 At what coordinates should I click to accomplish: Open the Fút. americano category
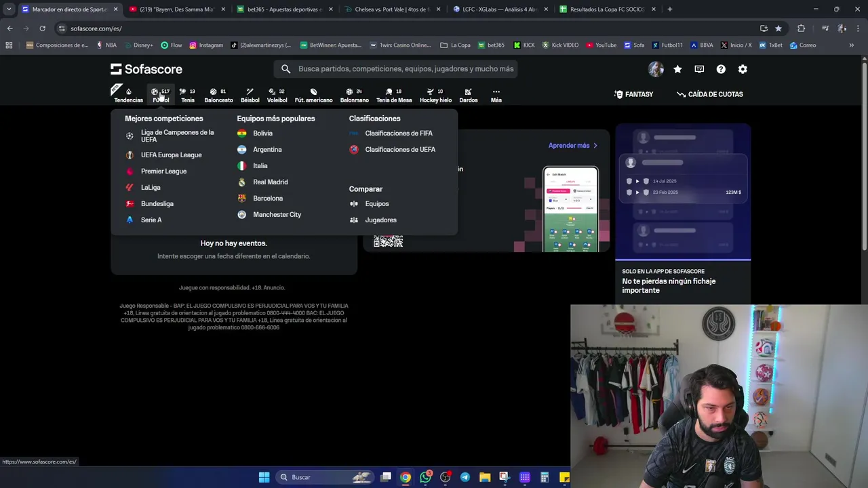click(313, 95)
